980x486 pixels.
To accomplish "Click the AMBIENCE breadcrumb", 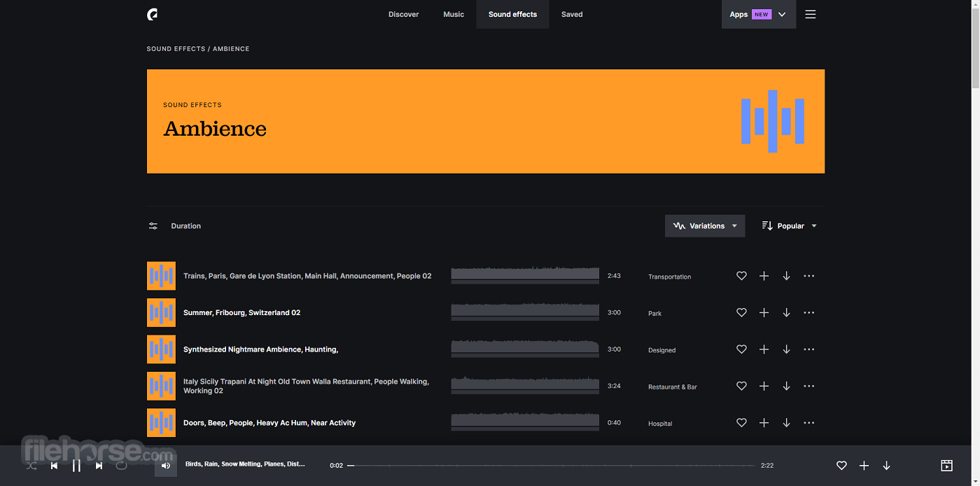I will [231, 49].
